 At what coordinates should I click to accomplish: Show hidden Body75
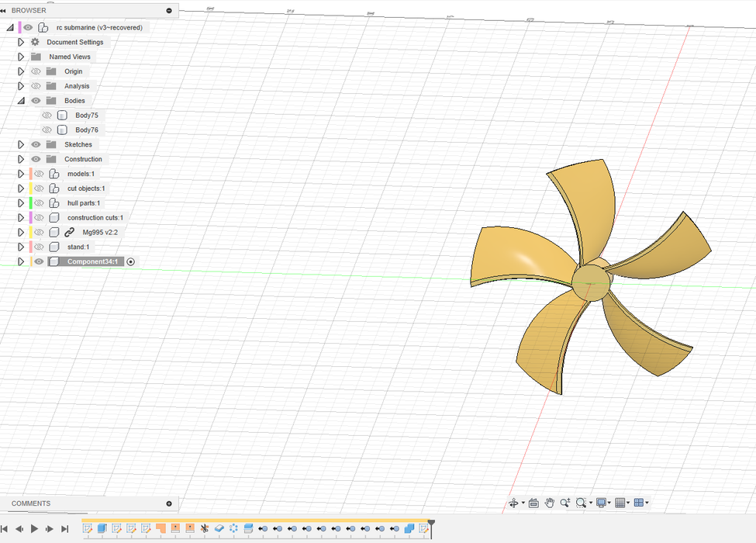47,116
